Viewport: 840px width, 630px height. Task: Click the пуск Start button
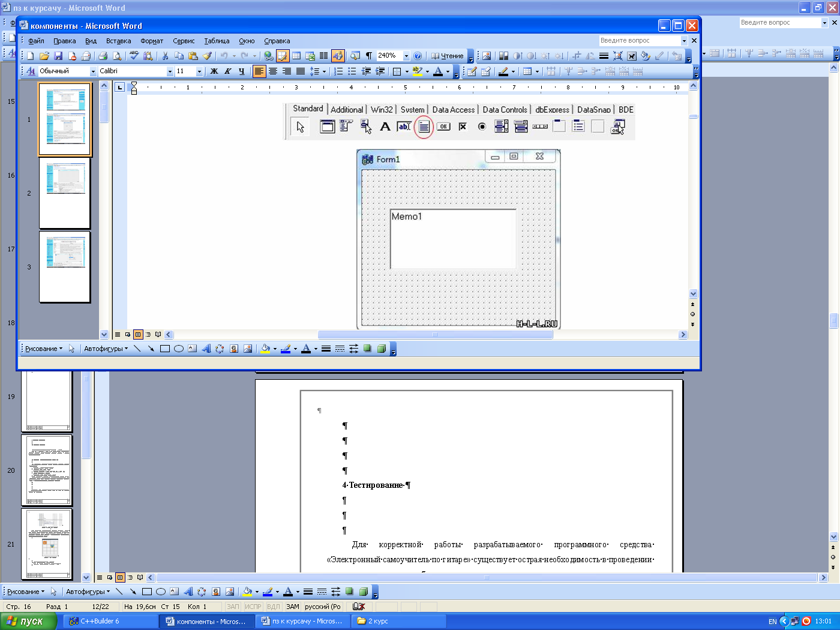click(x=28, y=621)
